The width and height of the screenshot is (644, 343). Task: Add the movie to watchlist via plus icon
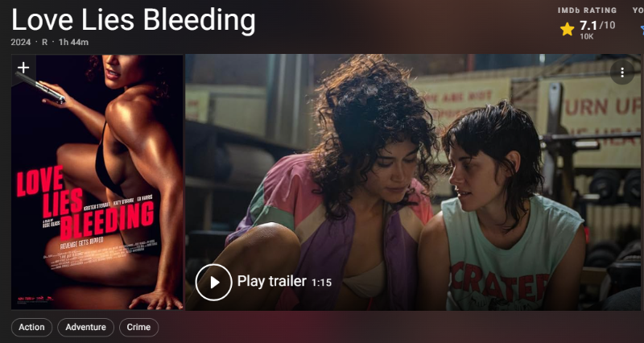(x=23, y=68)
